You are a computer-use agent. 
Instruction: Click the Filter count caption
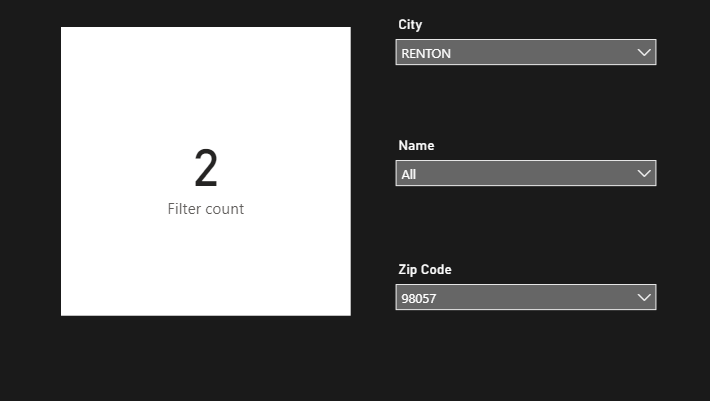pyautogui.click(x=206, y=209)
